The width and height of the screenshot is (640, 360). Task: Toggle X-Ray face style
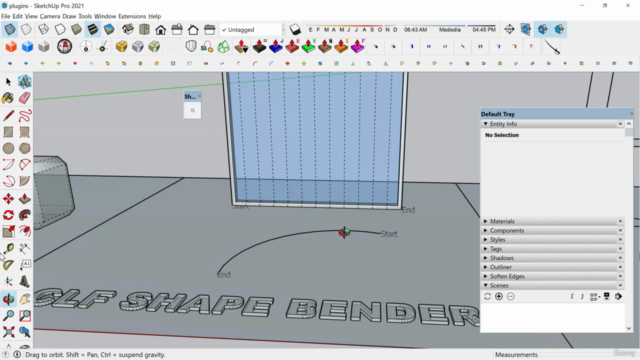pyautogui.click(x=10, y=29)
